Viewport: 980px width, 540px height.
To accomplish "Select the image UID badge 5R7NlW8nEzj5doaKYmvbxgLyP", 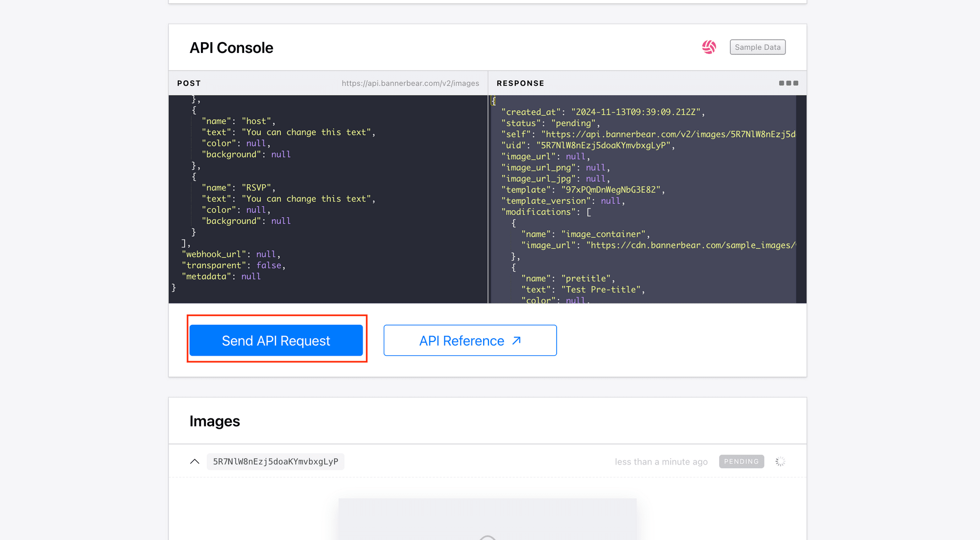I will point(275,461).
